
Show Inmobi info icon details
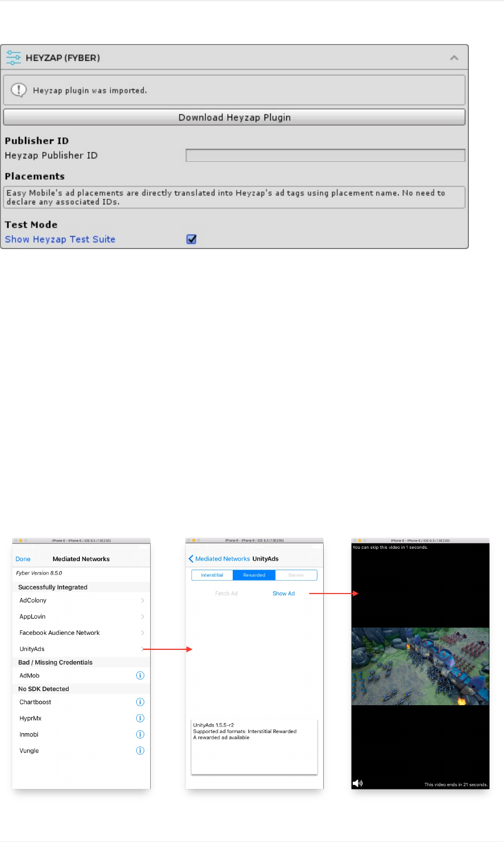[x=140, y=734]
